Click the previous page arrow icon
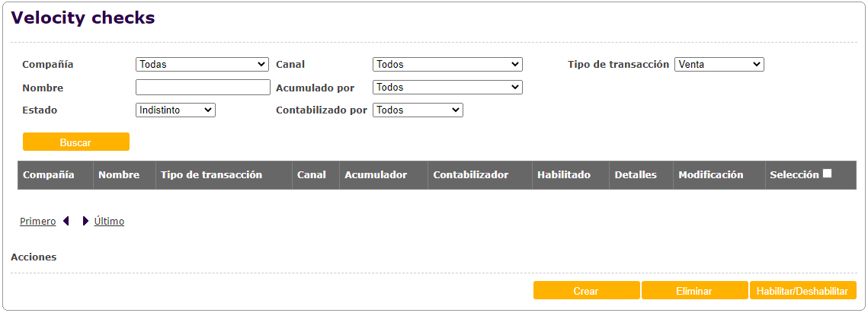 tap(66, 222)
